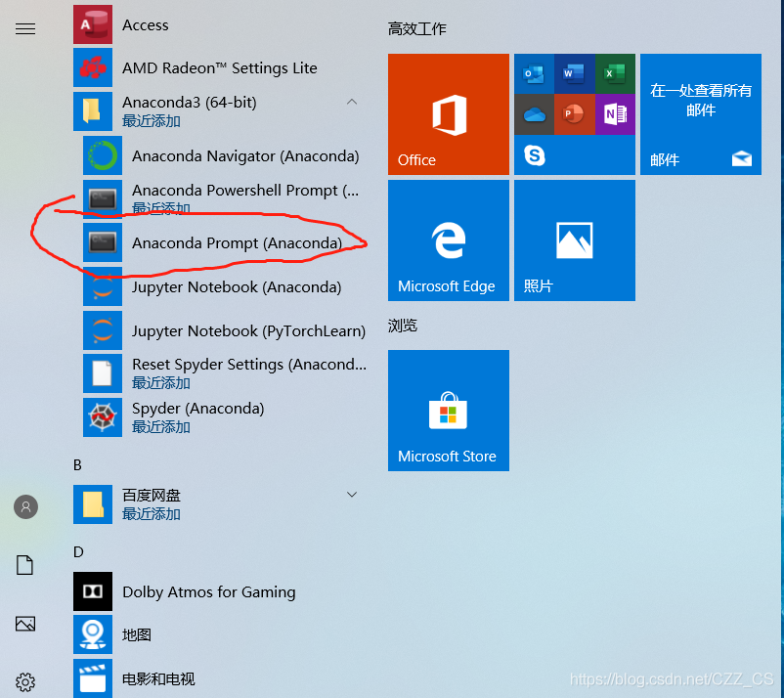
Task: Open Jupyter Notebook (PyTorchLearn) icon
Action: pyautogui.click(x=103, y=330)
